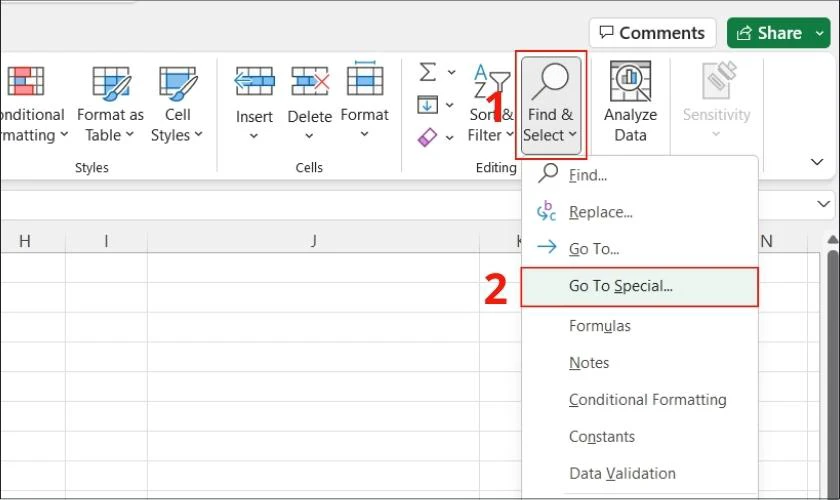840x500 pixels.
Task: Select Go To Special... menu item
Action: (x=640, y=287)
